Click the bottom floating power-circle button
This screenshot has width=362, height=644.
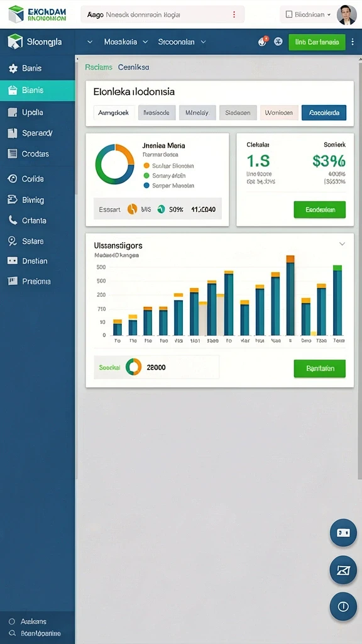(343, 606)
